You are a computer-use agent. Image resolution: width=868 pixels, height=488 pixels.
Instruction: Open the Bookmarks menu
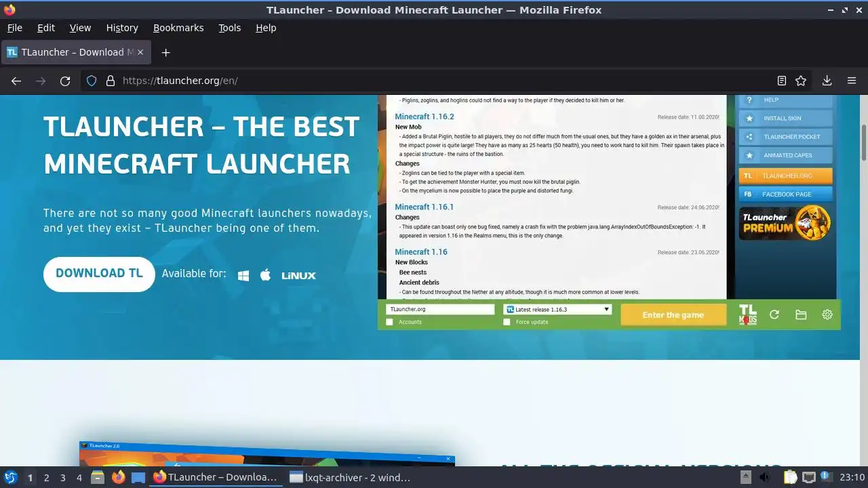(x=178, y=28)
